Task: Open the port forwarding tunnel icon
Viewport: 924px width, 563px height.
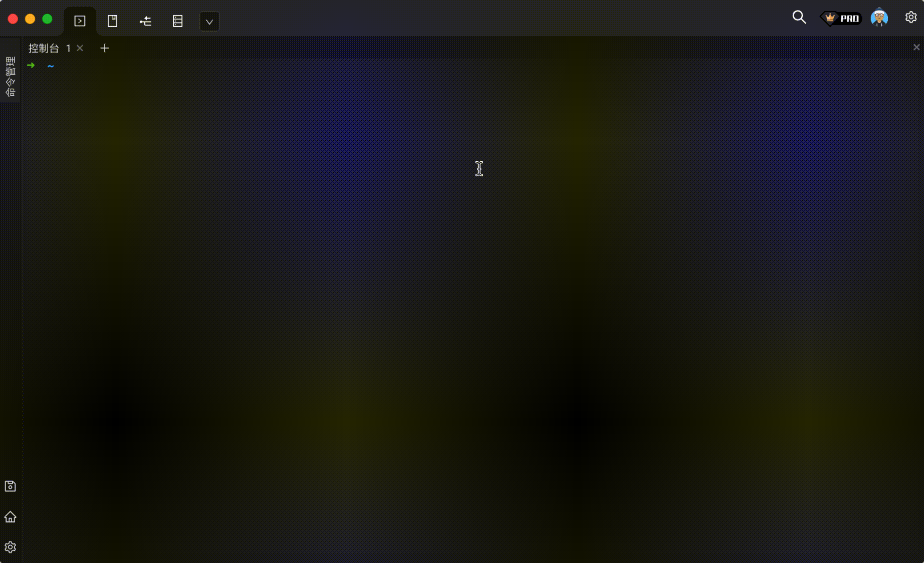Action: point(145,21)
